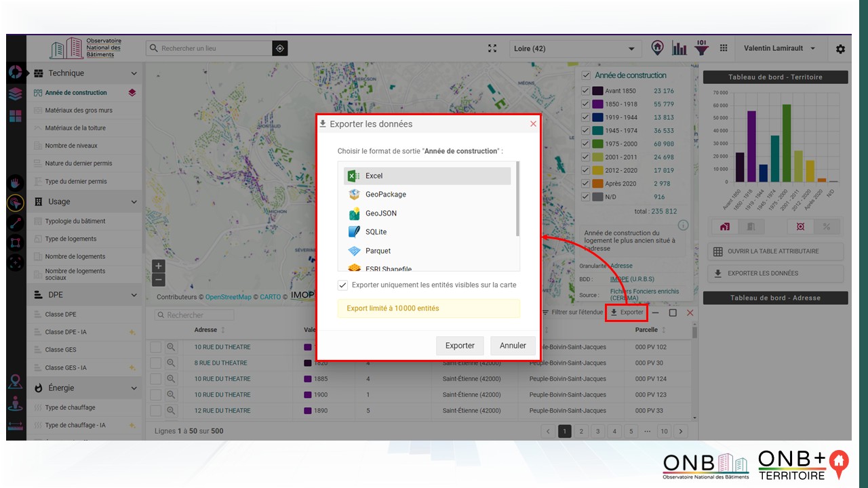This screenshot has width=868, height=488.
Task: Toggle fullscreen map icon
Action: coord(492,48)
